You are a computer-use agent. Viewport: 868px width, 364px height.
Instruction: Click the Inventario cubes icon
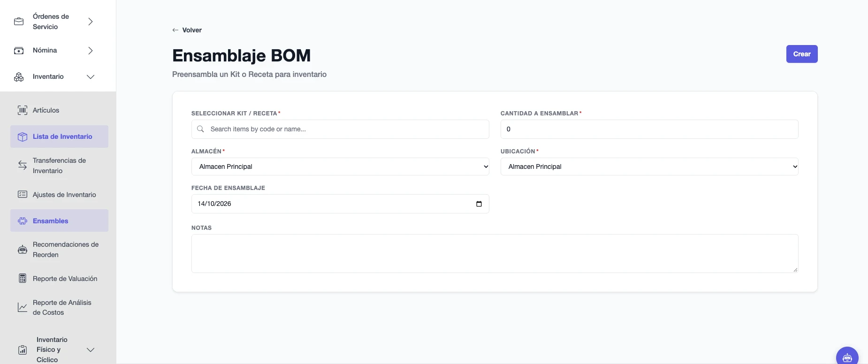19,77
